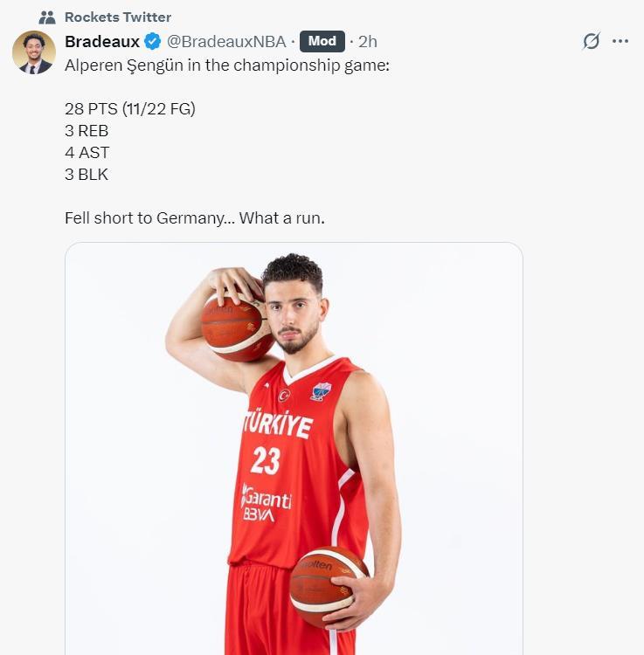Click the federation logo on jersey chest

321,391
